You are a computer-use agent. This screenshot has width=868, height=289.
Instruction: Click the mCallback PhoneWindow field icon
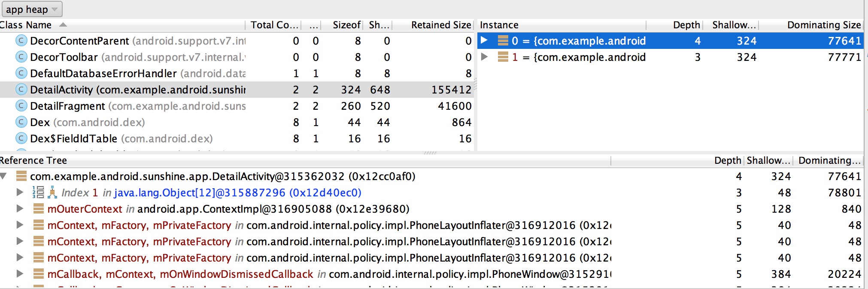pos(39,274)
